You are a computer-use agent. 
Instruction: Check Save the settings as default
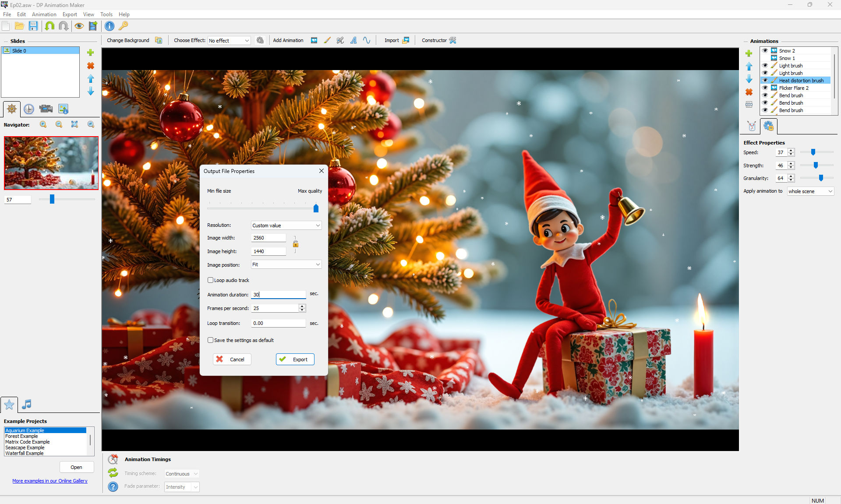pos(211,340)
